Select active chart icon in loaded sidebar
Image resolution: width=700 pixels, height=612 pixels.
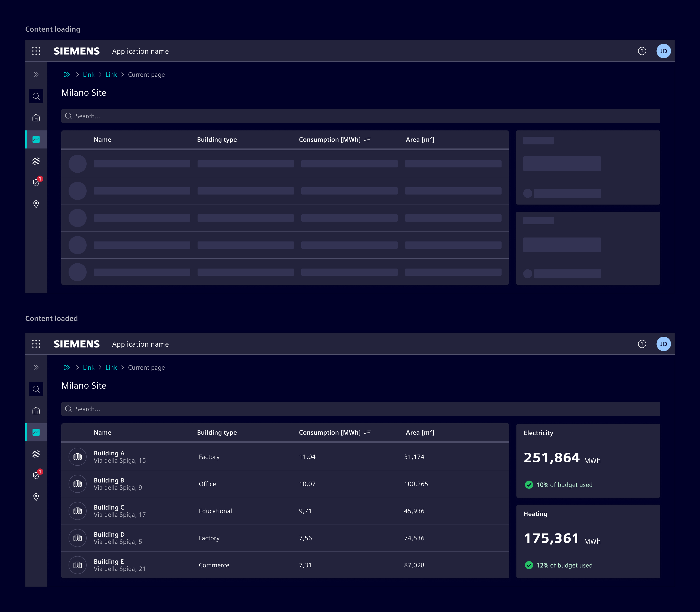[36, 432]
